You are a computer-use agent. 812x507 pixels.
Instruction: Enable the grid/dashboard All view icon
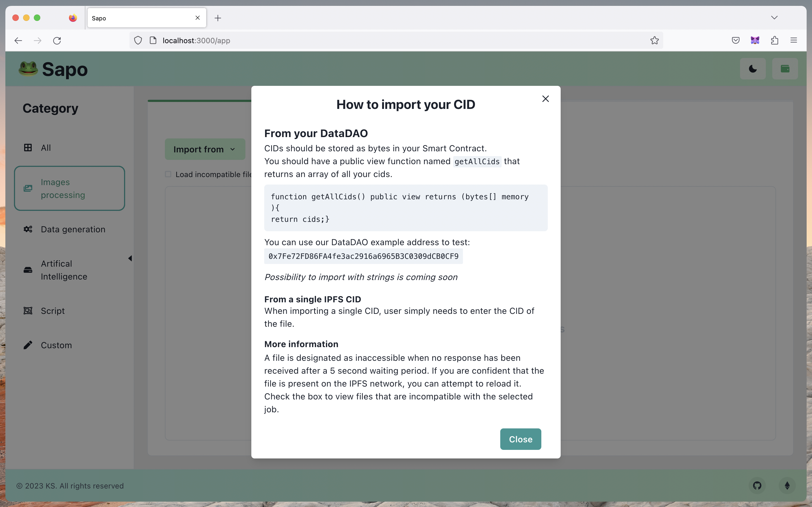(27, 148)
